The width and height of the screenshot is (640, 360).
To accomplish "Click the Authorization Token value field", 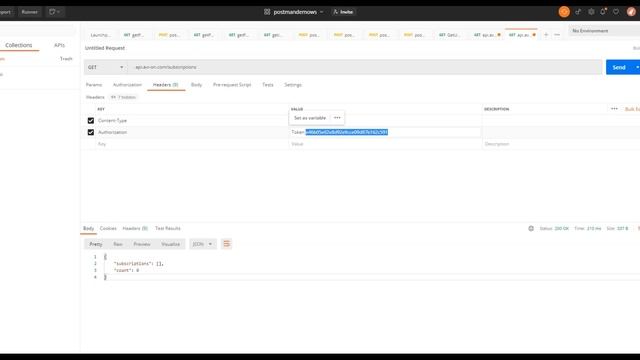I will pos(384,132).
